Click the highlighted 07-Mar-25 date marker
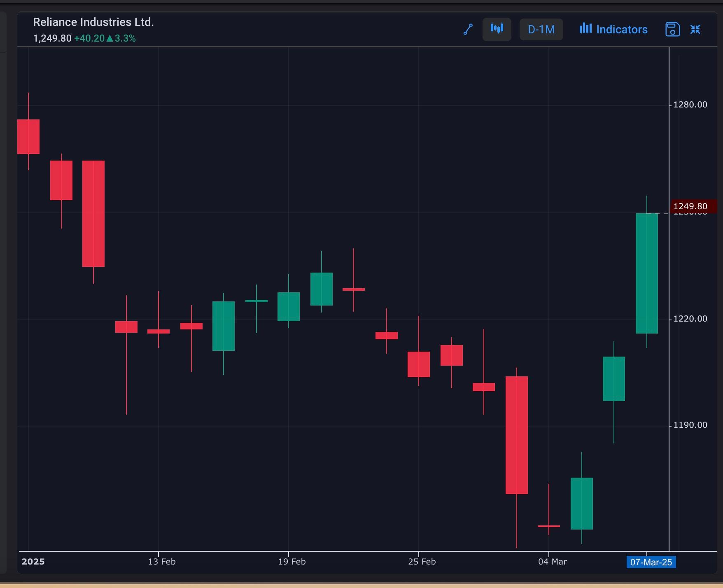Screen dimensions: 723x588 651,562
